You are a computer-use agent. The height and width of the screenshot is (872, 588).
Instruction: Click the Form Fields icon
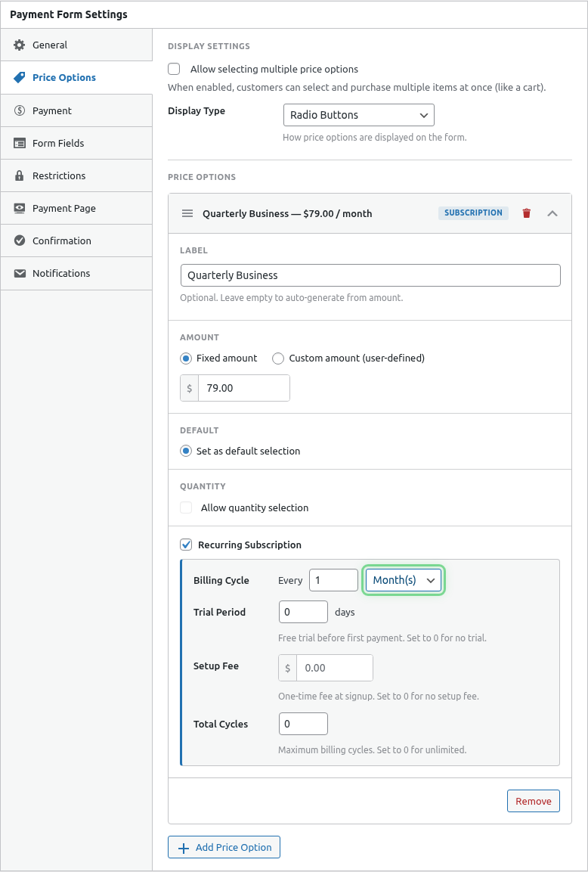pos(20,143)
